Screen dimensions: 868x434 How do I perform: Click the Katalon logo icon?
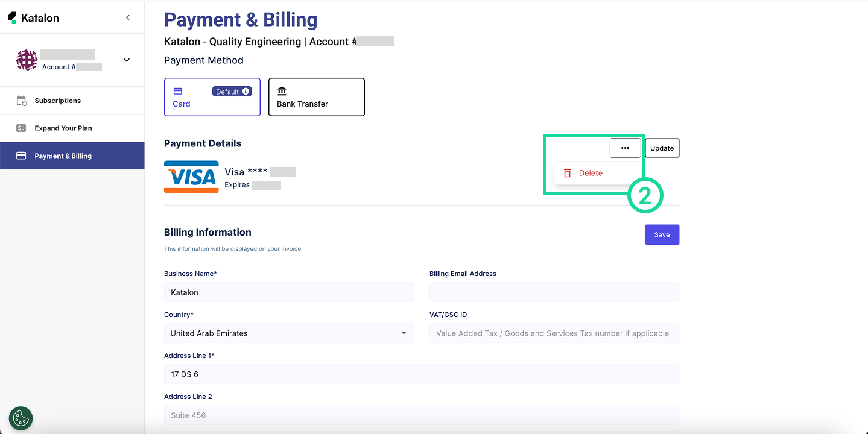pos(12,17)
